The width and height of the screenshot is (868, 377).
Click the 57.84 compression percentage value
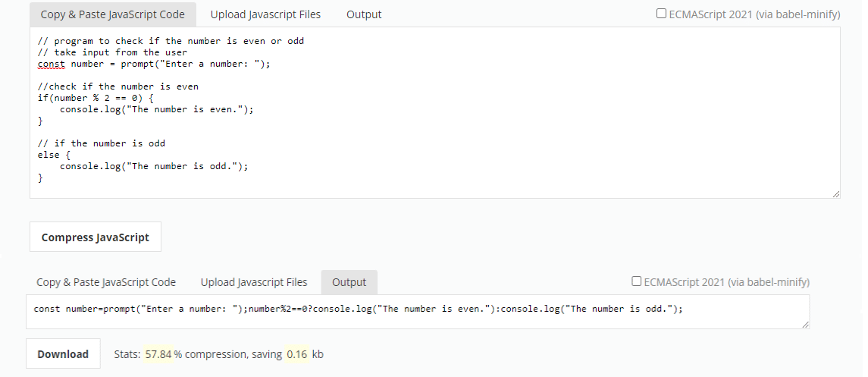(x=158, y=354)
